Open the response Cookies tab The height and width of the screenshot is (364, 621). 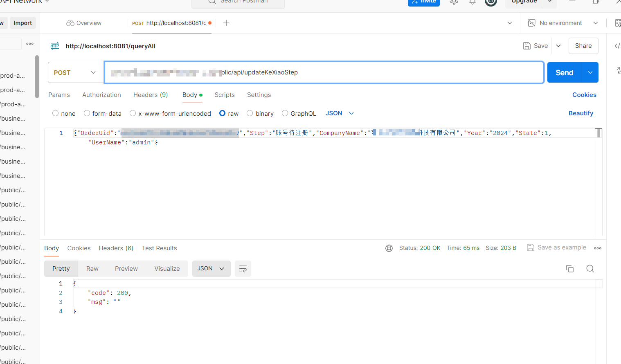pos(79,248)
